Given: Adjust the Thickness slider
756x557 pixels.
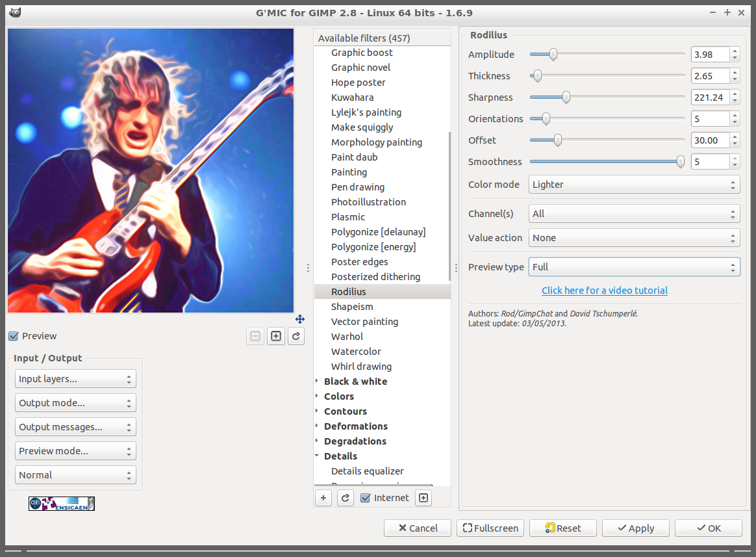Looking at the screenshot, I should click(607, 76).
